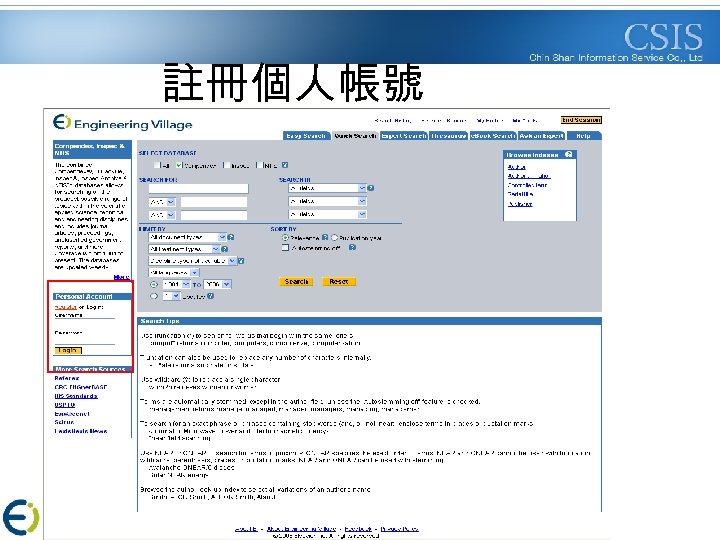Open first AND boolean operator dropdown
This screenshot has width=720, height=540.
click(162, 202)
